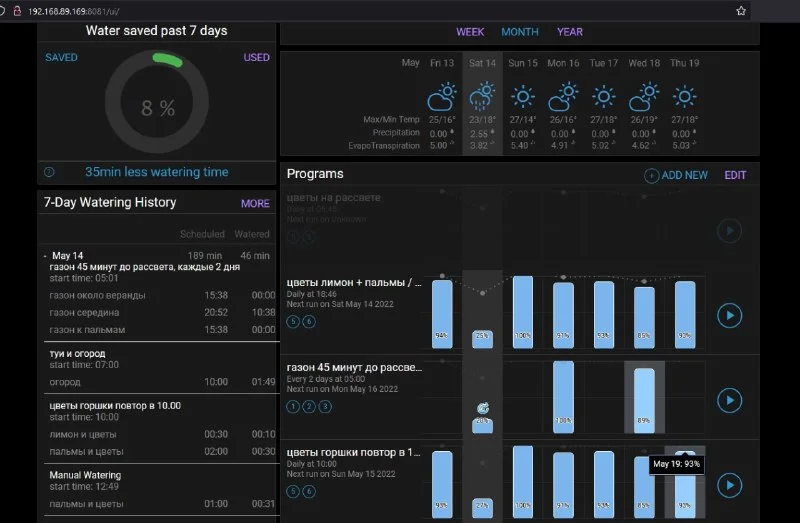Viewport: 800px width, 523px height.
Task: Click EDIT in the Programs header
Action: pos(735,175)
